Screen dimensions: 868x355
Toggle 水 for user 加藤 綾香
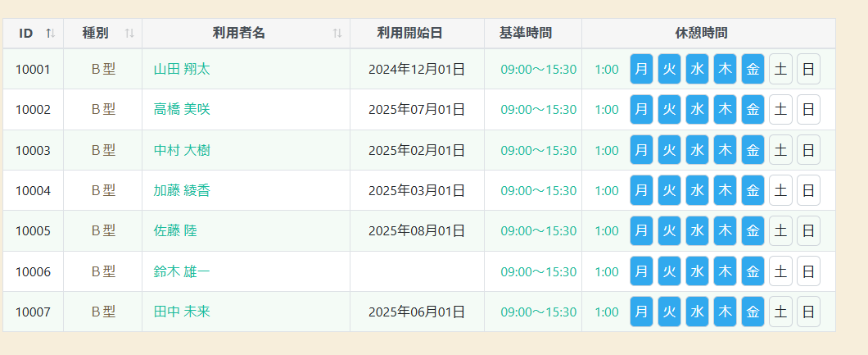coord(697,190)
